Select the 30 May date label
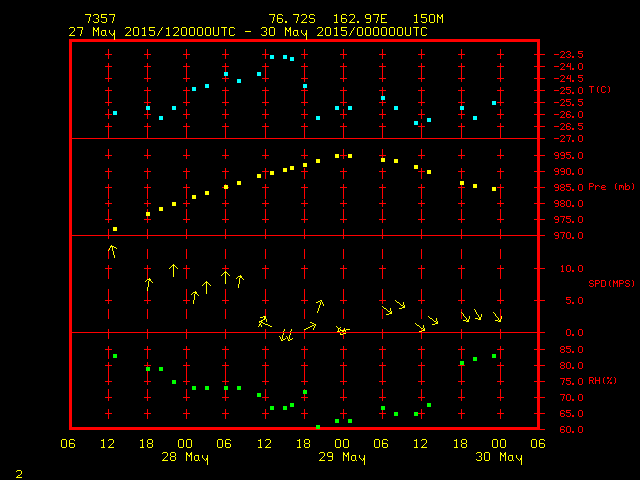 [498, 457]
